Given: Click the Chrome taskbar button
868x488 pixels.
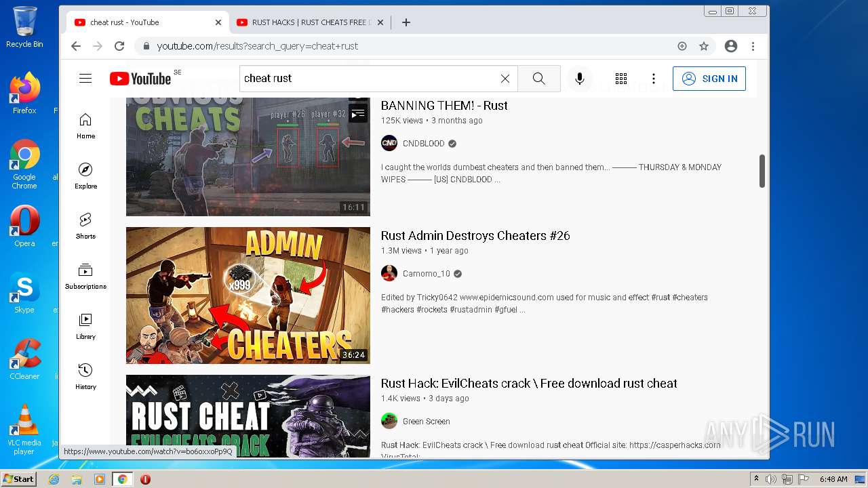Looking at the screenshot, I should [x=122, y=479].
